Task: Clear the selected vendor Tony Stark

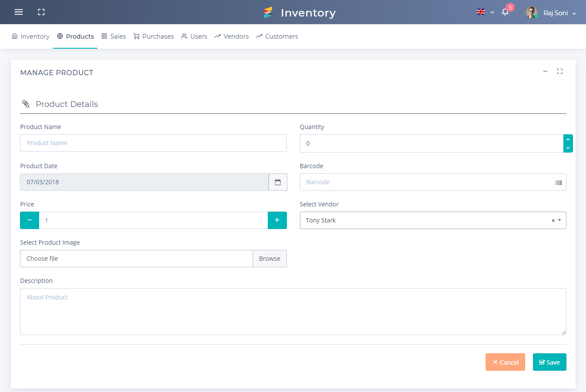Action: 553,221
